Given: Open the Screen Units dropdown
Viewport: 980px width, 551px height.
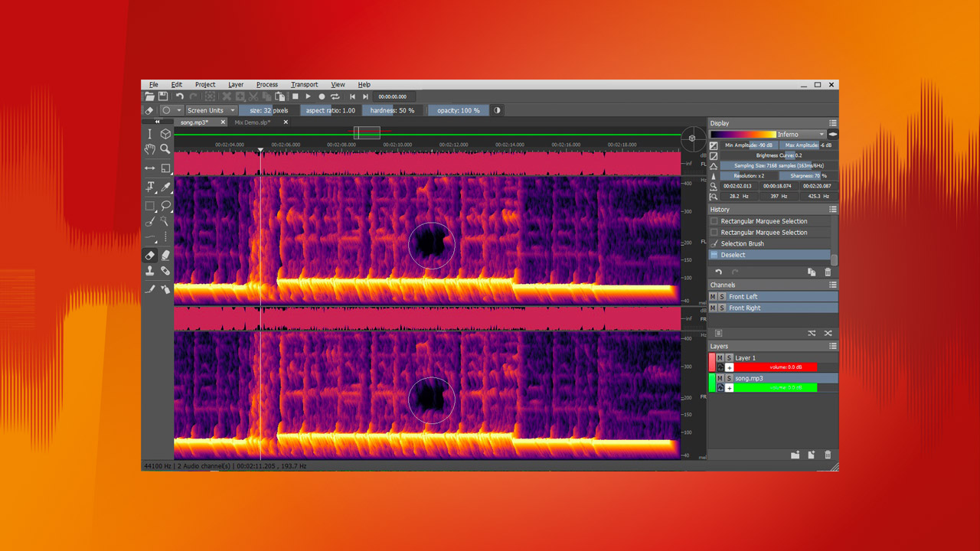Looking at the screenshot, I should point(207,110).
